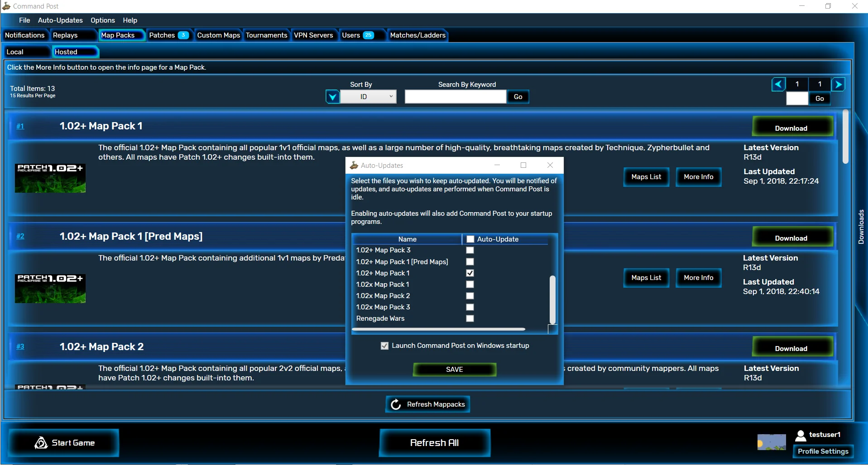Open More Info for Pred Maps pack
Image resolution: width=868 pixels, height=465 pixels.
(698, 278)
